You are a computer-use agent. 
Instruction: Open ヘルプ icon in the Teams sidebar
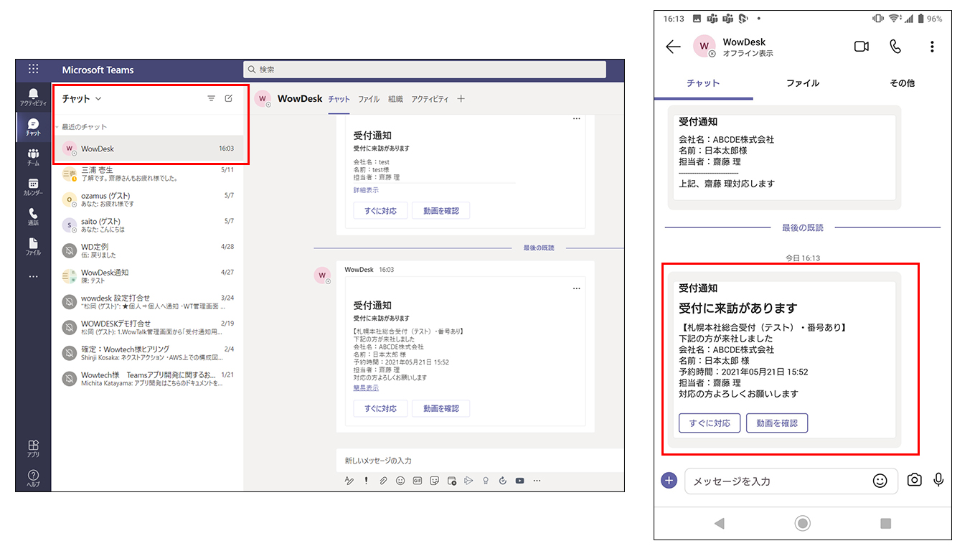(x=33, y=479)
